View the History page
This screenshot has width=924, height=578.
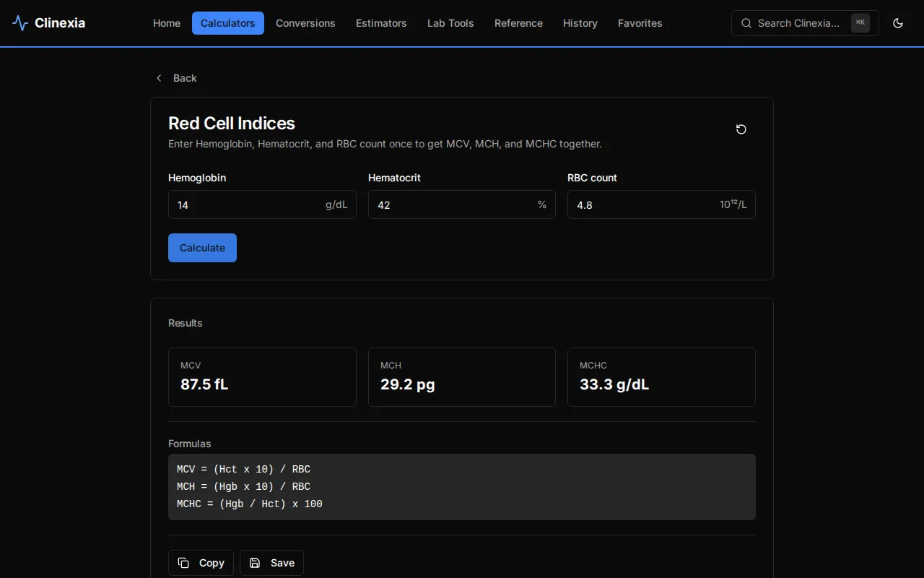[x=580, y=23]
